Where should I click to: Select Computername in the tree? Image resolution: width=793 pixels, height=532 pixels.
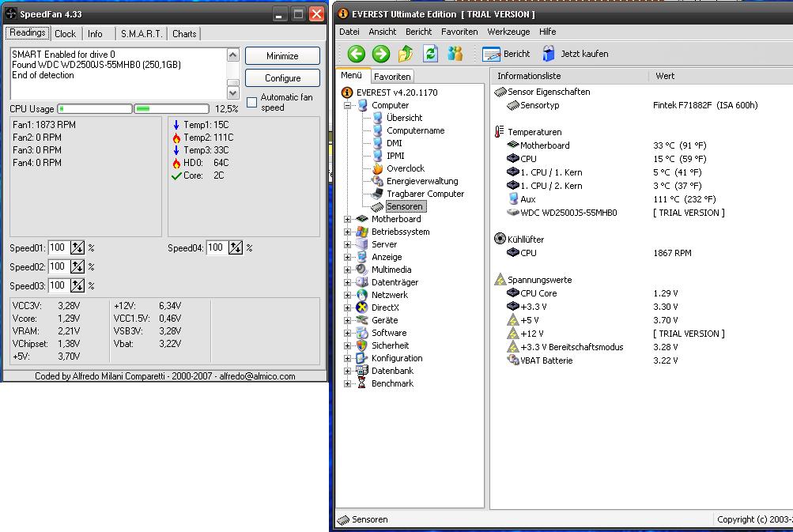[x=415, y=130]
